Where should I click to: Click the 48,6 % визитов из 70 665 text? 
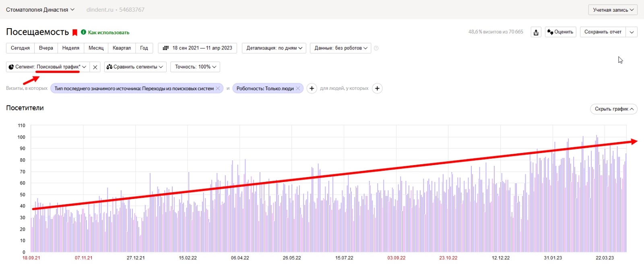click(496, 32)
